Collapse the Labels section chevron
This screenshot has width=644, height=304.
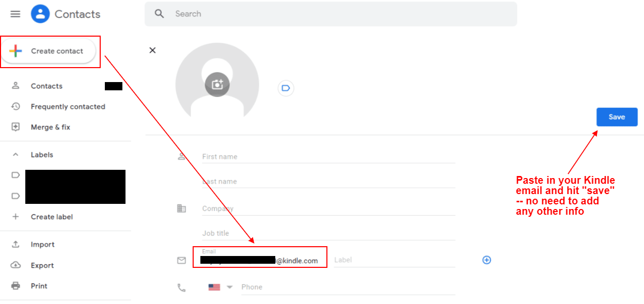[15, 155]
